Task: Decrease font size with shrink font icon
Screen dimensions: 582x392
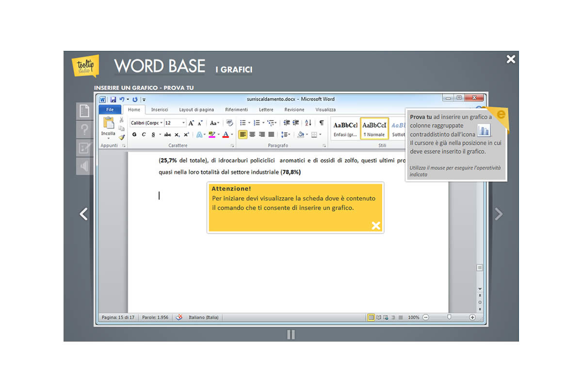Action: click(x=200, y=123)
